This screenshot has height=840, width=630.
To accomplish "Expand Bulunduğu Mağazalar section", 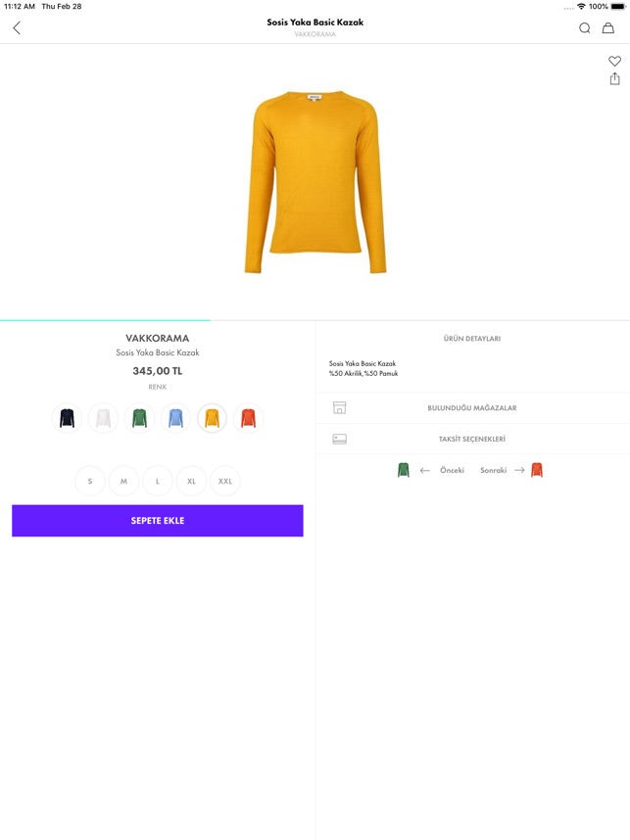I will tap(472, 407).
